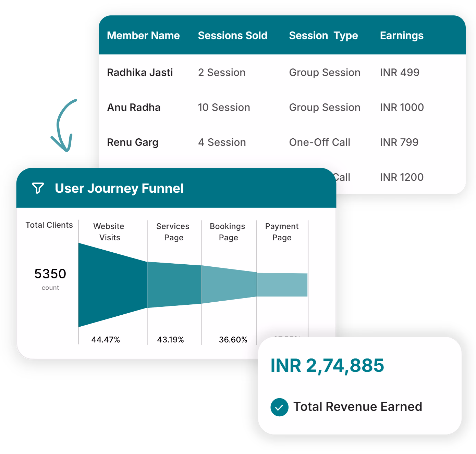Viewport: 476px width, 454px height.
Task: Open Anu Radha member row
Action: pos(282,107)
